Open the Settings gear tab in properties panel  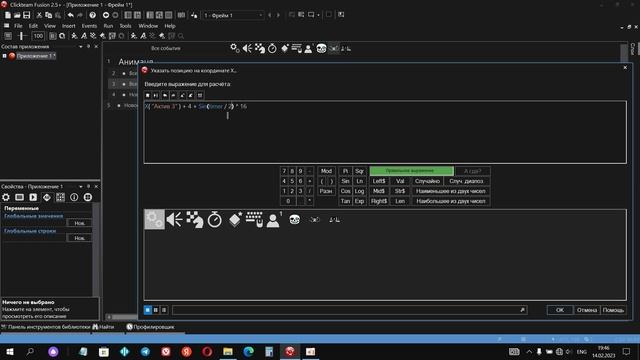click(x=6, y=198)
